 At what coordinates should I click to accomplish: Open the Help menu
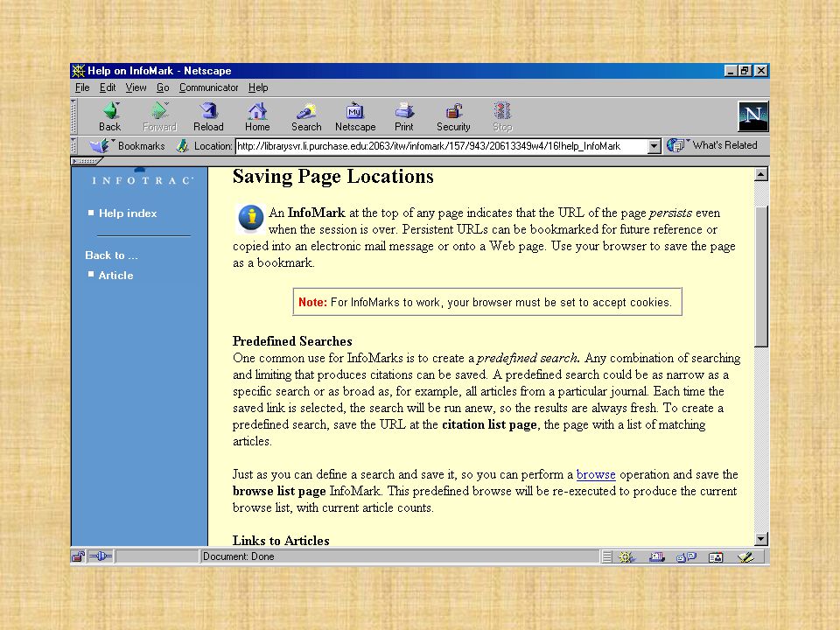pyautogui.click(x=258, y=87)
